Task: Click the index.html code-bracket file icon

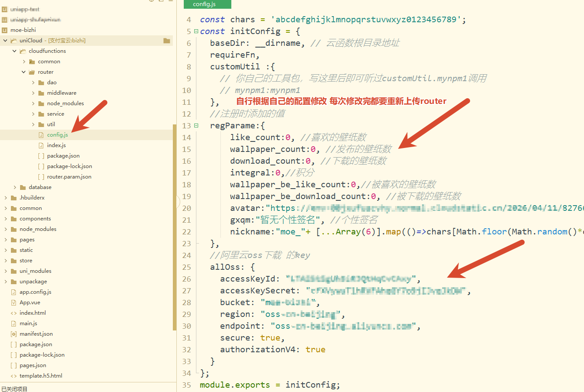Action: pos(14,313)
